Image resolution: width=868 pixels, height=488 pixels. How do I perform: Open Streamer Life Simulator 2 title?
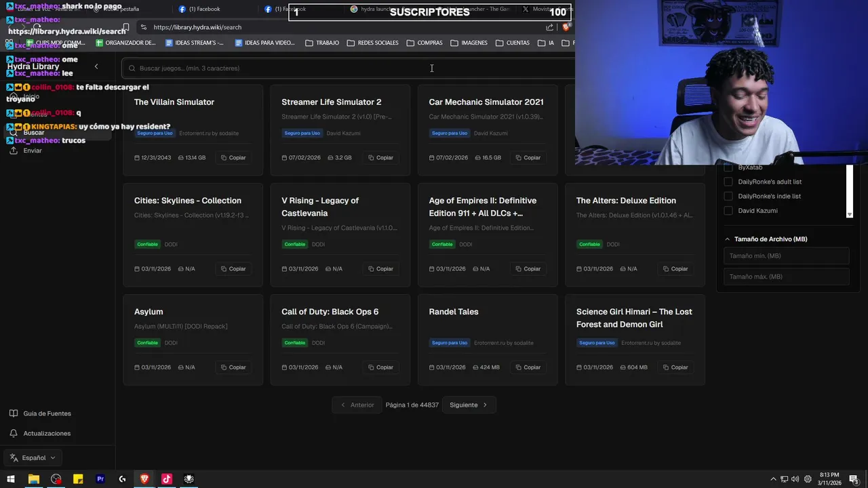click(x=332, y=102)
